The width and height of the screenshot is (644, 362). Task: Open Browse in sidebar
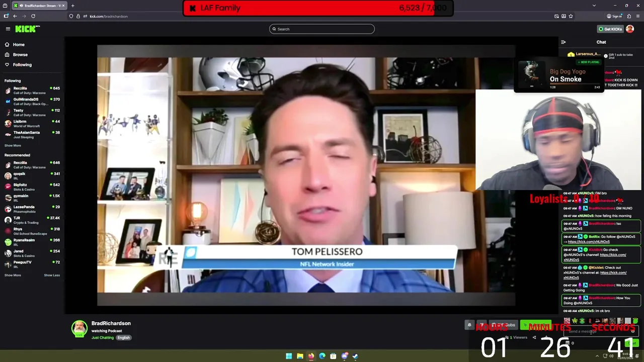(x=20, y=55)
